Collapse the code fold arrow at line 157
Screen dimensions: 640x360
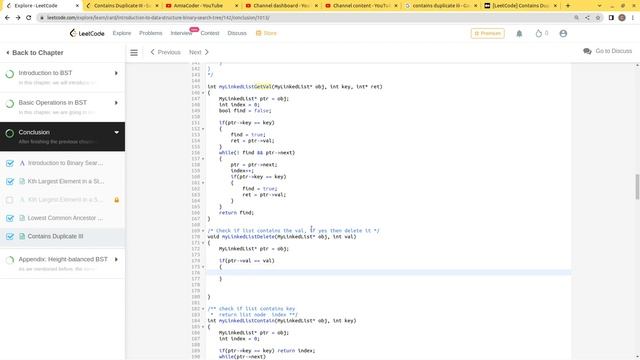[x=203, y=159]
